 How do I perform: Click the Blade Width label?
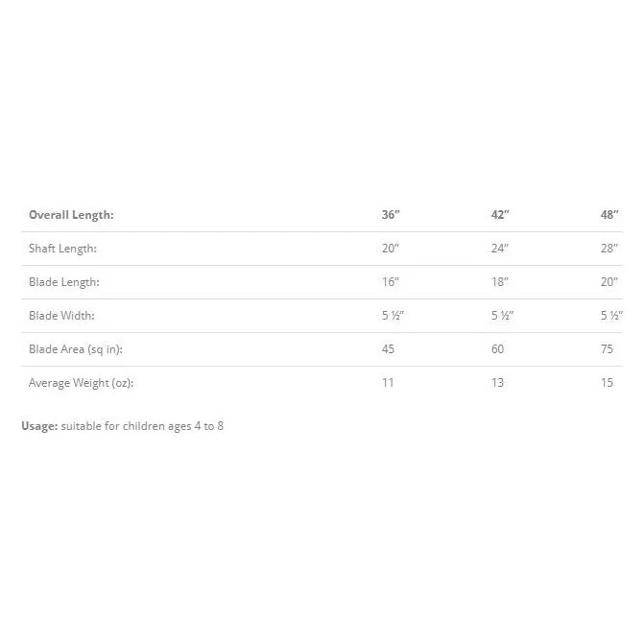click(x=61, y=316)
